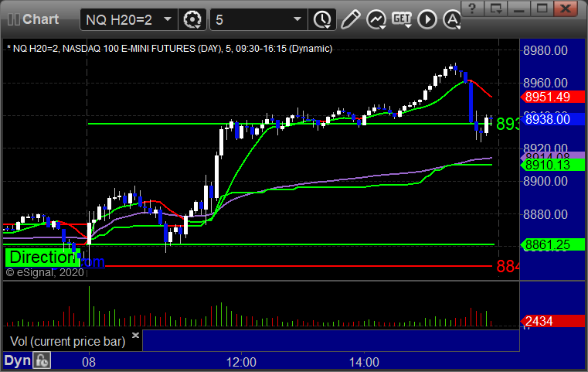588x372 pixels.
Task: Click the help question mark button
Action: 473,9
